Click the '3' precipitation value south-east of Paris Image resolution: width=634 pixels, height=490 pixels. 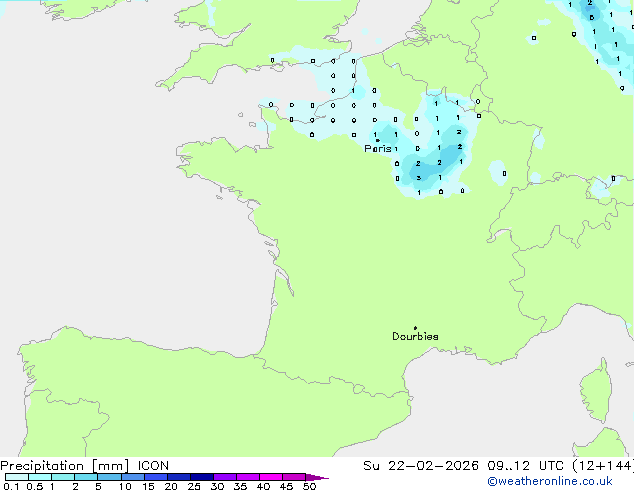pos(418,177)
